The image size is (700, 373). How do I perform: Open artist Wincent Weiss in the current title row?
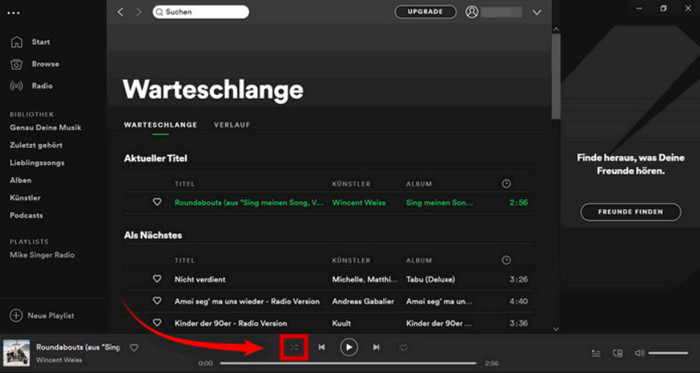(x=358, y=203)
